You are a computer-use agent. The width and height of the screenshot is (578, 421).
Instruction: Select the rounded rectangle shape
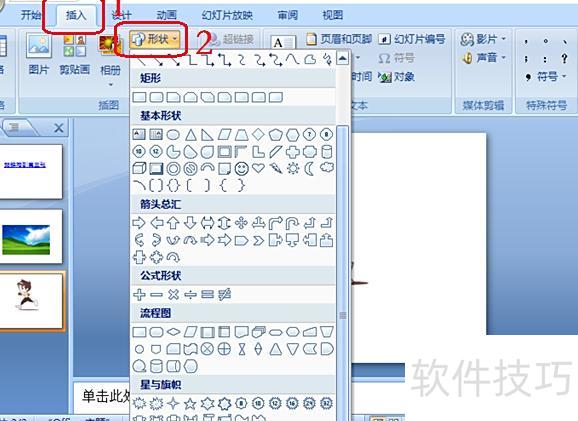(x=157, y=97)
